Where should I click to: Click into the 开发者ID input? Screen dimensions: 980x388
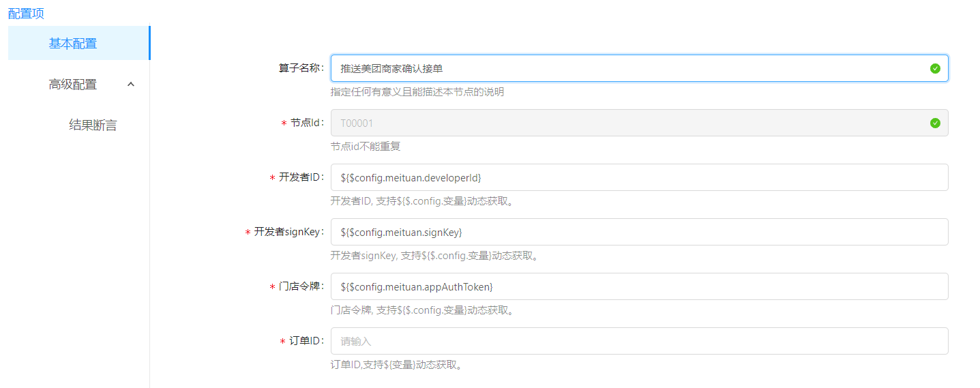[639, 177]
